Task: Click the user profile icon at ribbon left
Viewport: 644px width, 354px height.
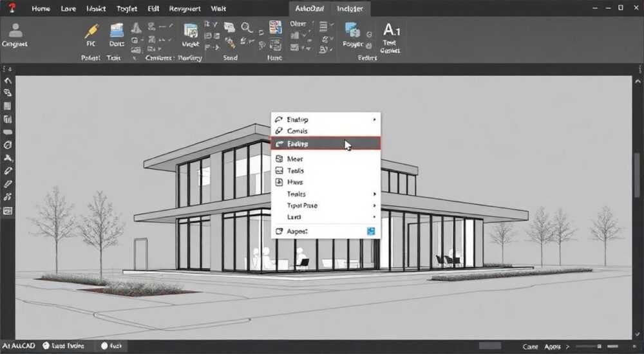Action: click(15, 30)
